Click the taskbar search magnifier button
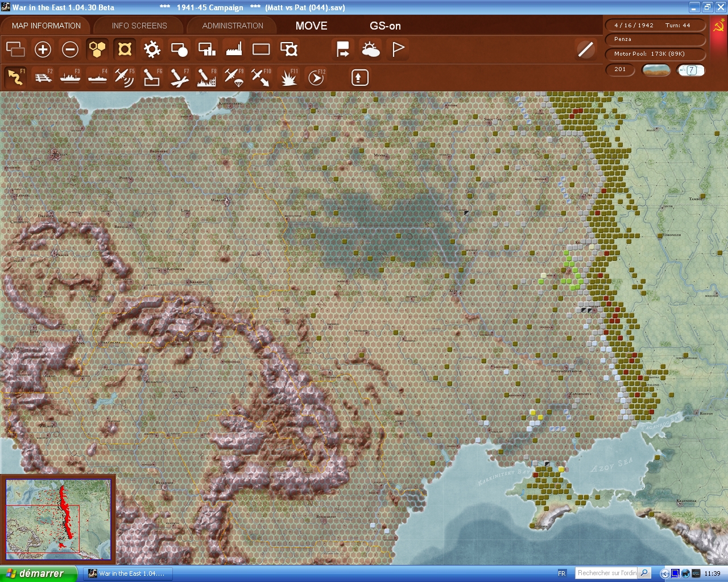Image resolution: width=728 pixels, height=582 pixels. 644,573
